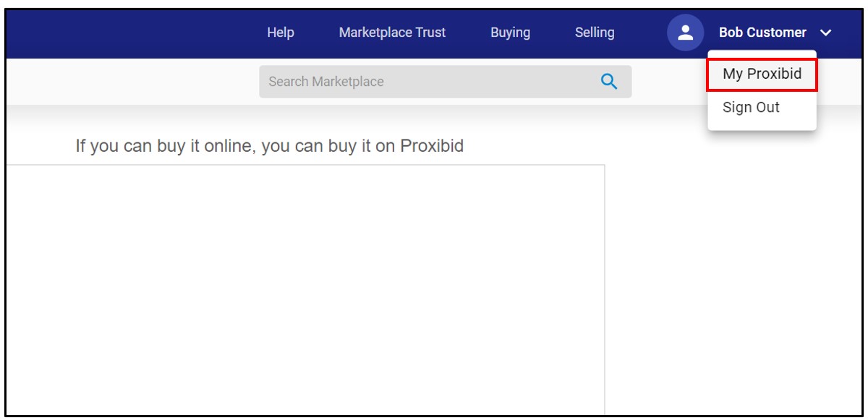Collapse the account menu using the chevron arrow
Viewport: 868px width, 420px height.
point(825,33)
